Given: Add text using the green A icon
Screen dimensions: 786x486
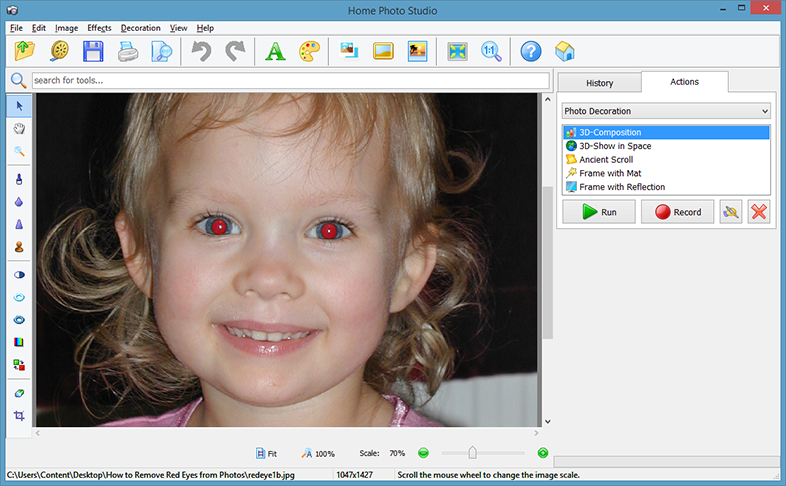Looking at the screenshot, I should tap(275, 51).
